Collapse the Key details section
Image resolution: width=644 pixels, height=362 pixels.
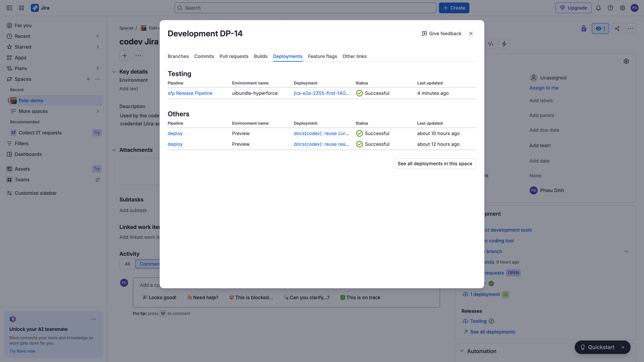click(x=114, y=72)
